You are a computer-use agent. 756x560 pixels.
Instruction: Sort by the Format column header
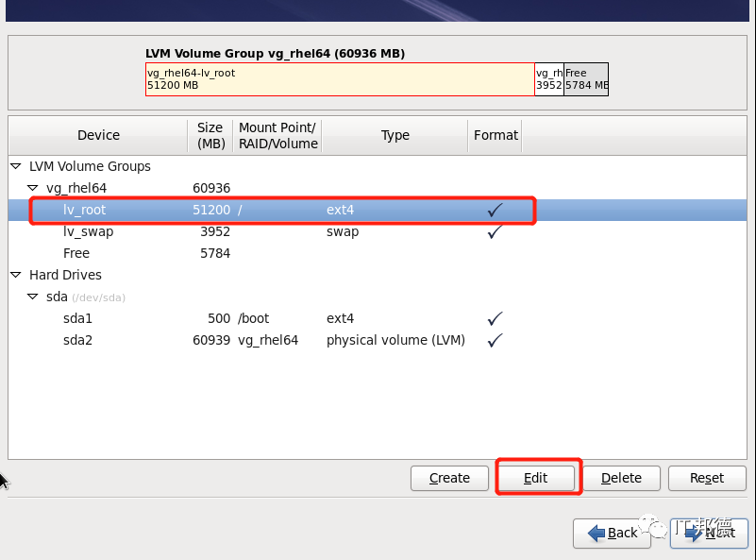(496, 136)
